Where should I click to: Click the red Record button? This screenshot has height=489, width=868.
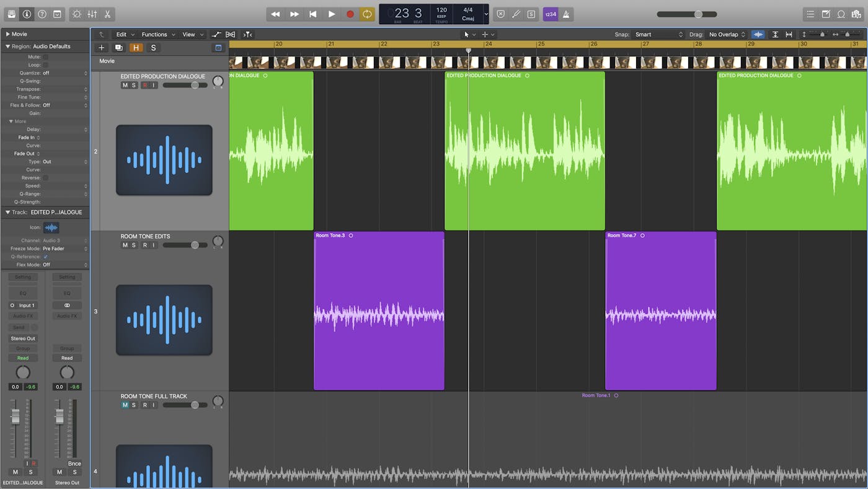350,14
